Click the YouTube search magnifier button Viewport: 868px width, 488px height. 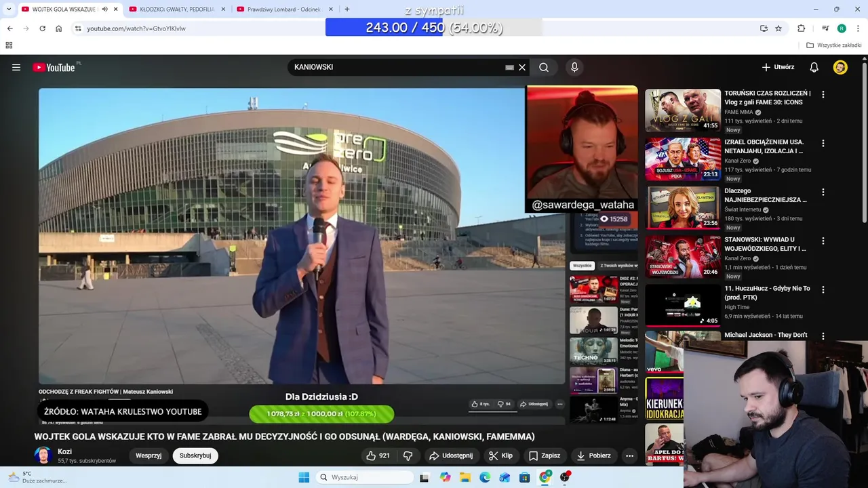(x=544, y=67)
